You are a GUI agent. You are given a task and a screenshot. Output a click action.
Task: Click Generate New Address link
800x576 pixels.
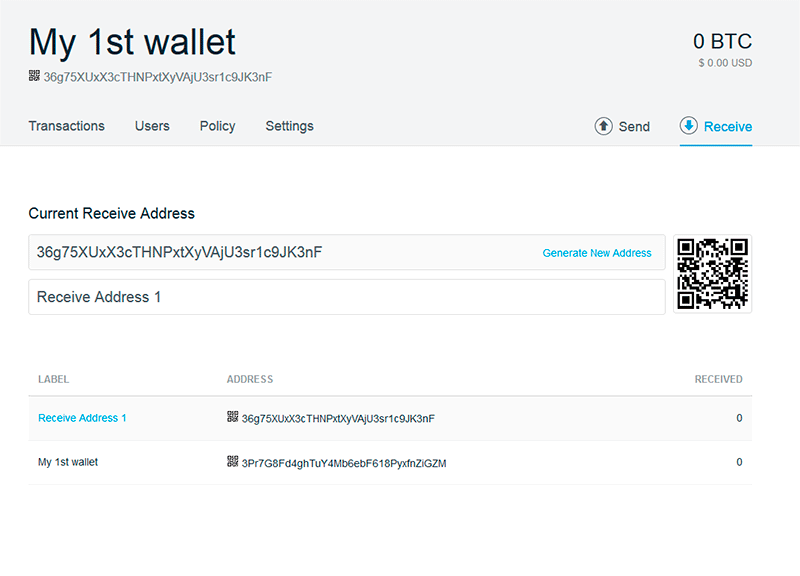pyautogui.click(x=597, y=253)
